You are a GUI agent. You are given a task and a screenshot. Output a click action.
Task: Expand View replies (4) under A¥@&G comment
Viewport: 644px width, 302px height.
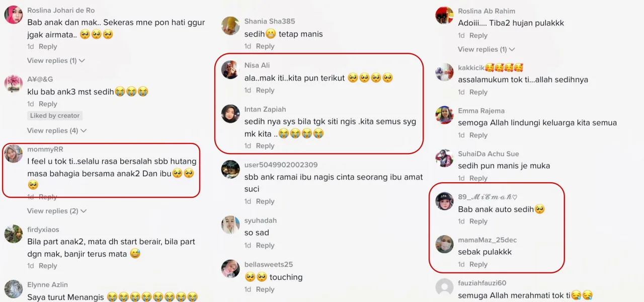point(56,130)
